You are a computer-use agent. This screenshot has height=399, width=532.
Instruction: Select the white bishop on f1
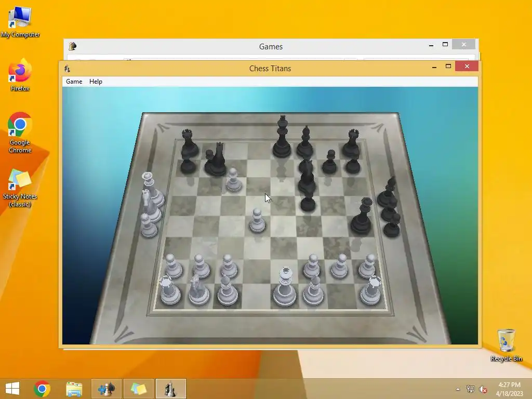coord(313,290)
